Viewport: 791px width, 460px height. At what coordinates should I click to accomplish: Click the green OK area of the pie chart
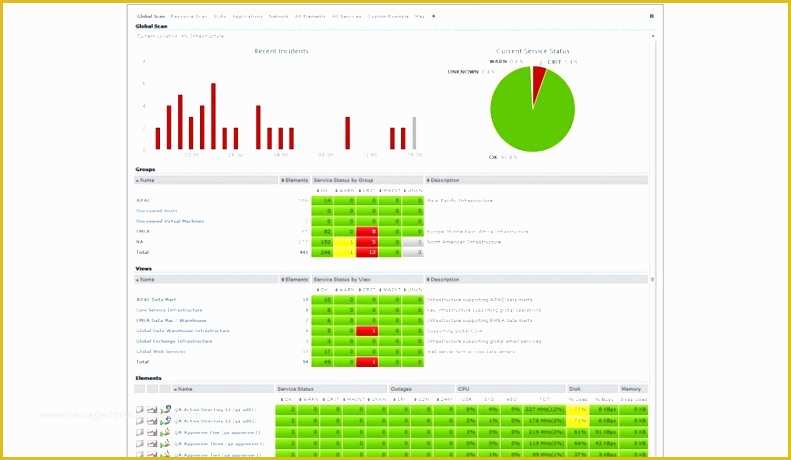(530, 121)
